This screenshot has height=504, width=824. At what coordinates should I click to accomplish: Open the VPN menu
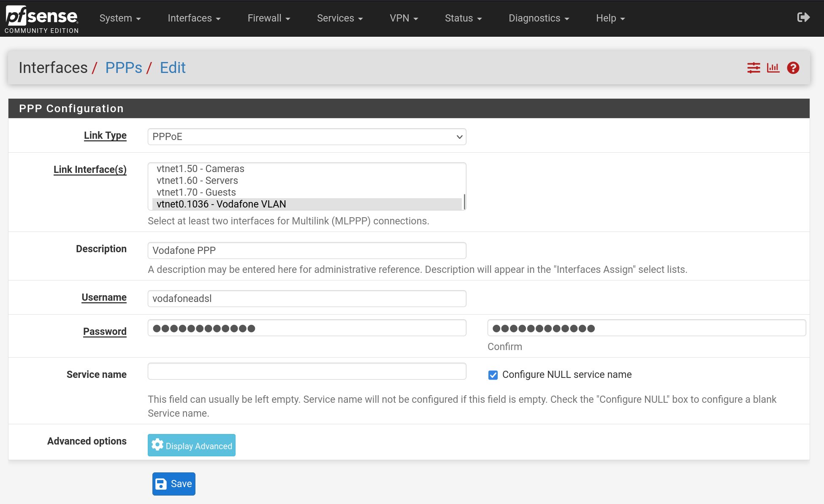pyautogui.click(x=404, y=18)
